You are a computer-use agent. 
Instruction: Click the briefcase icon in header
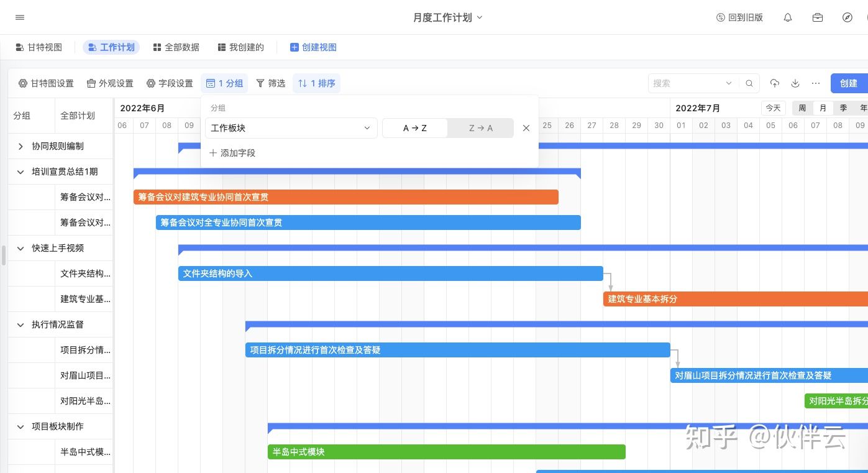[x=818, y=17]
